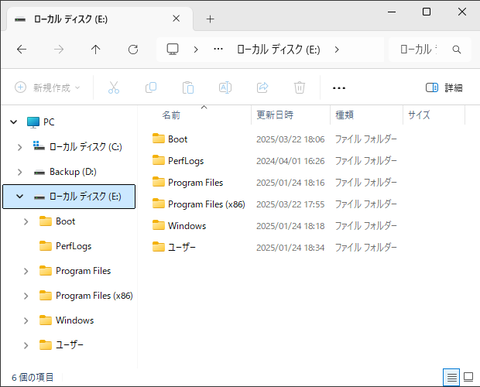Click the Delete trash can icon
This screenshot has width=480, height=387.
pos(299,88)
